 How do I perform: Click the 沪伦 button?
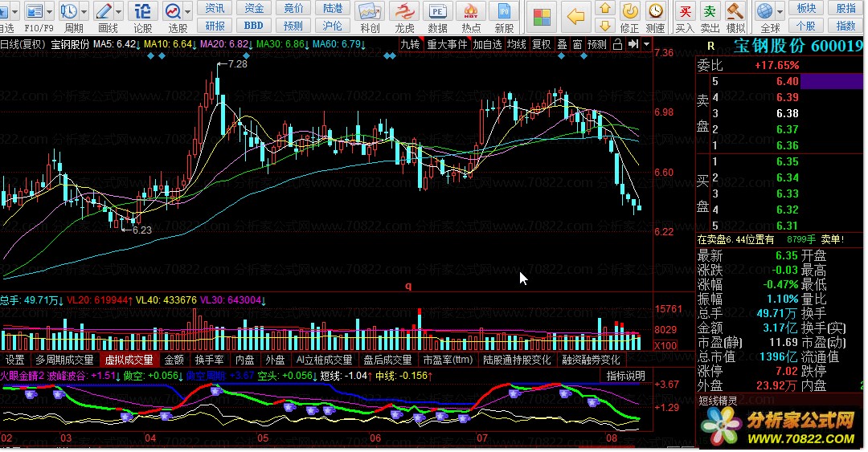click(x=332, y=26)
